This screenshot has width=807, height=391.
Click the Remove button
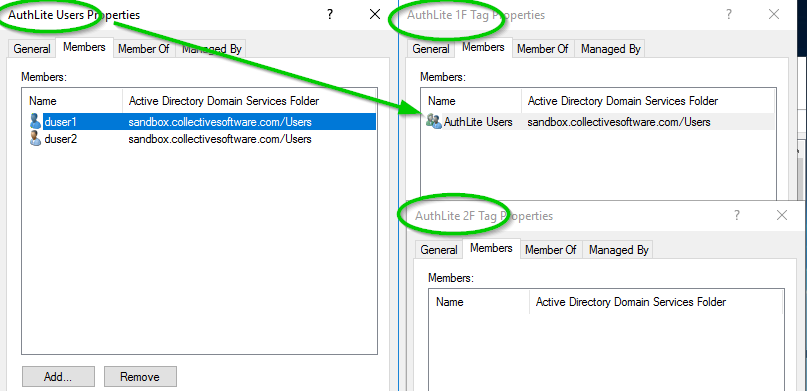tap(140, 377)
